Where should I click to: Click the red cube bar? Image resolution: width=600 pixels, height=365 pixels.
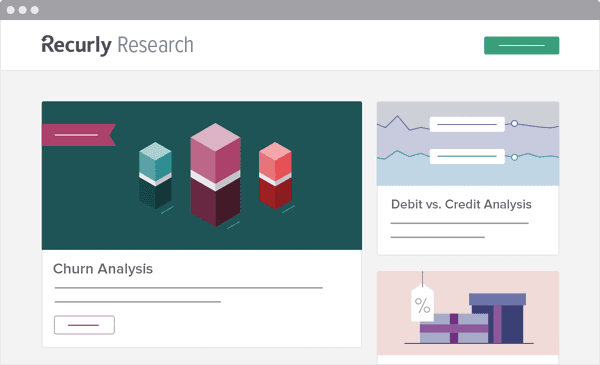[275, 176]
